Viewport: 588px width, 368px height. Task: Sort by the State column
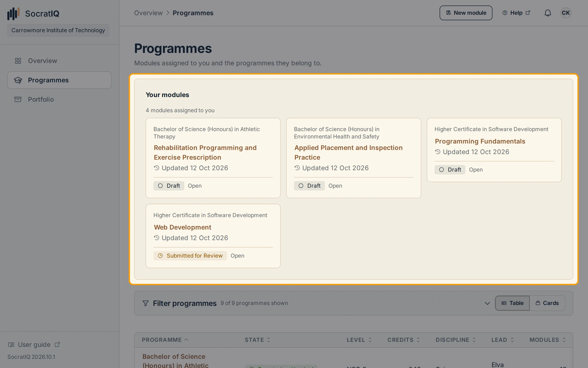point(257,340)
